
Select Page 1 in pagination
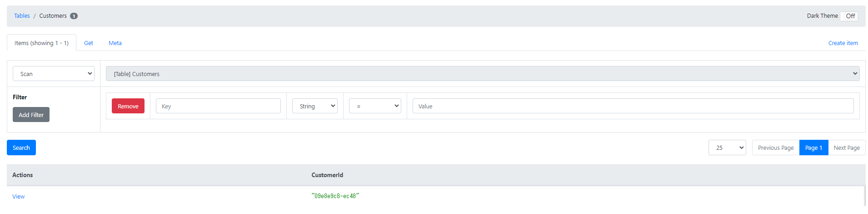click(x=813, y=148)
